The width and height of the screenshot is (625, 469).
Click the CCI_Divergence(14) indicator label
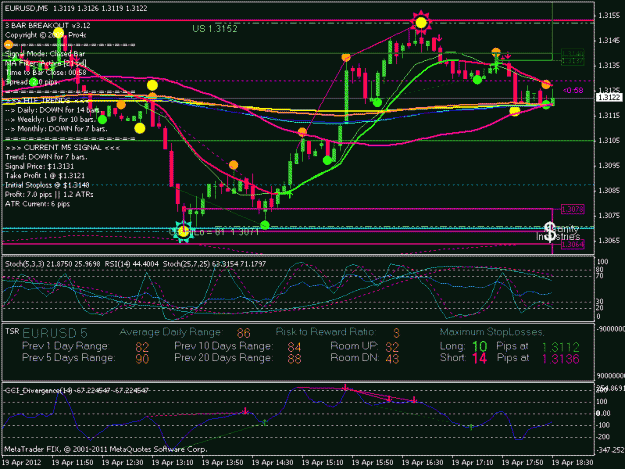click(77, 391)
